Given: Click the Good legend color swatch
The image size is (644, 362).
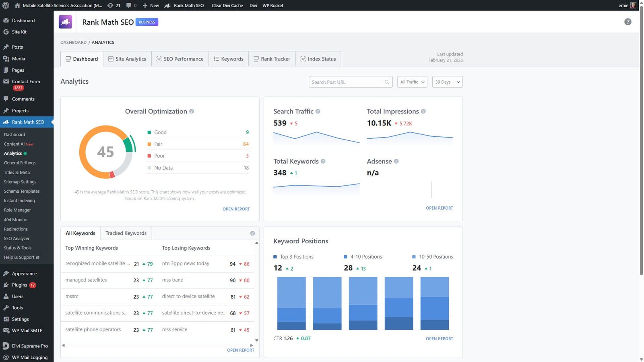Looking at the screenshot, I should pyautogui.click(x=149, y=132).
